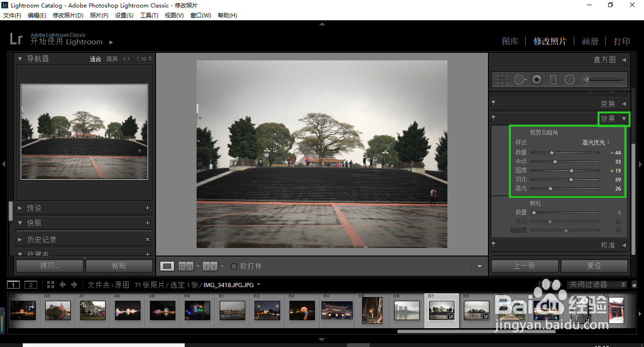
Task: Go back to previous source arrow
Action: [62, 285]
